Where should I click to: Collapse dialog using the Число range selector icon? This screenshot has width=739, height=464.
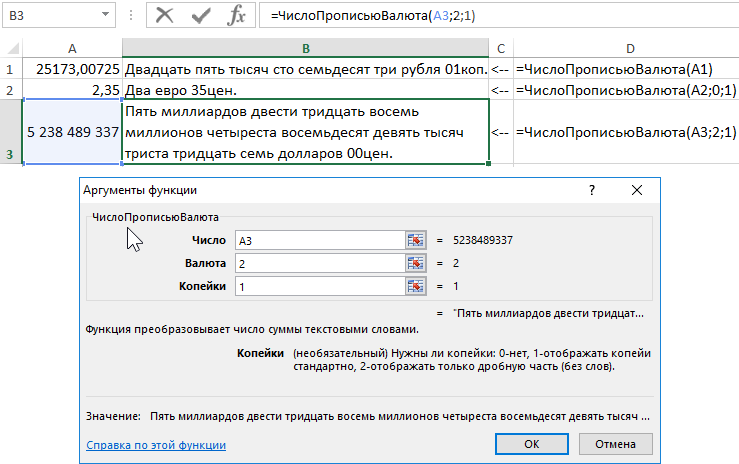tap(416, 240)
